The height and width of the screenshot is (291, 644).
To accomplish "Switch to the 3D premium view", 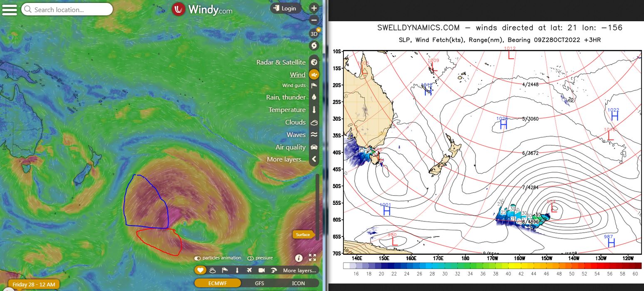I will (314, 34).
